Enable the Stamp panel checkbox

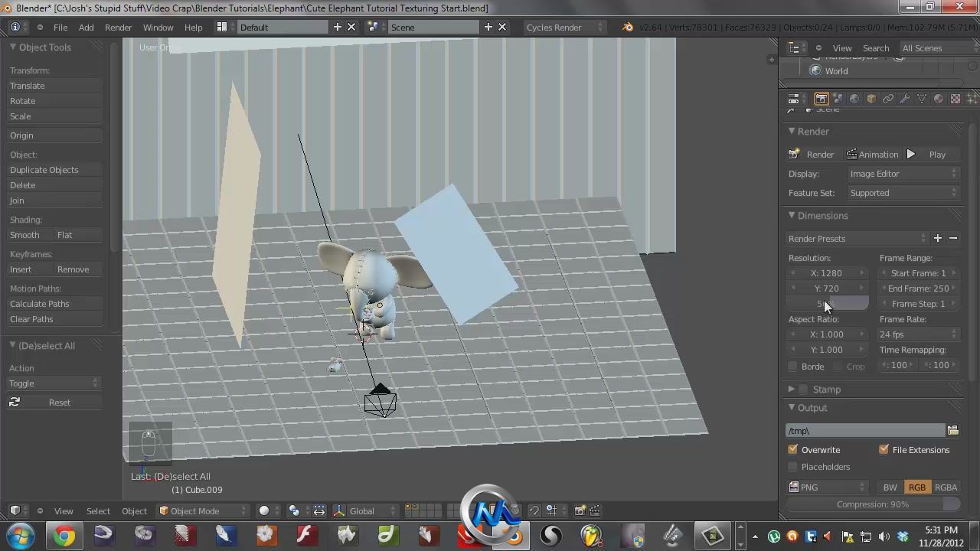[803, 389]
